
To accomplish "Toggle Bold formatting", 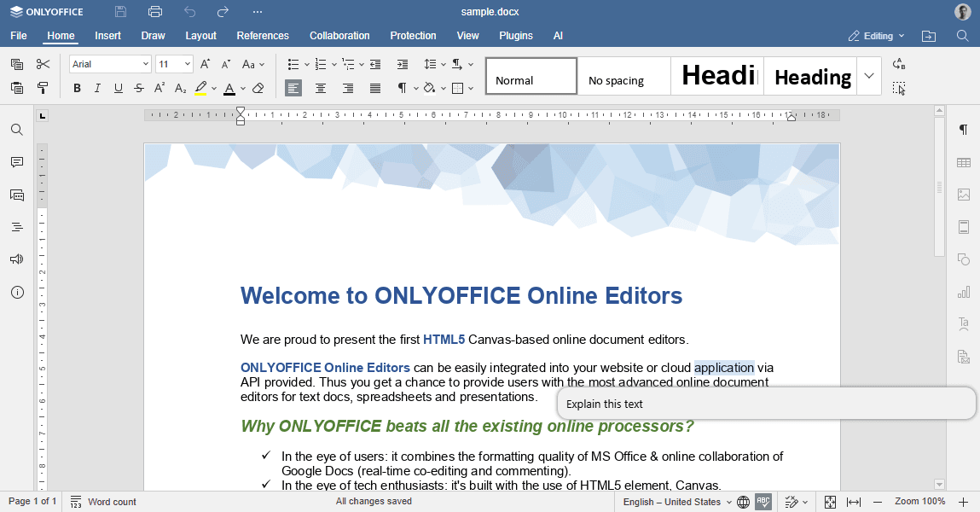I will [77, 88].
